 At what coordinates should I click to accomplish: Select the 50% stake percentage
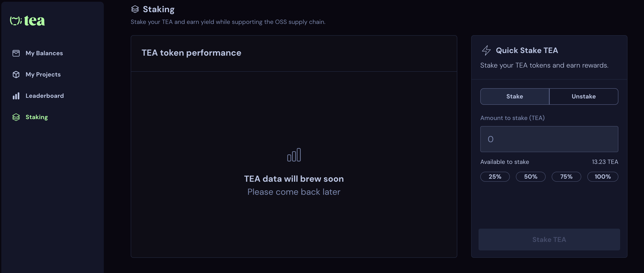(x=530, y=177)
